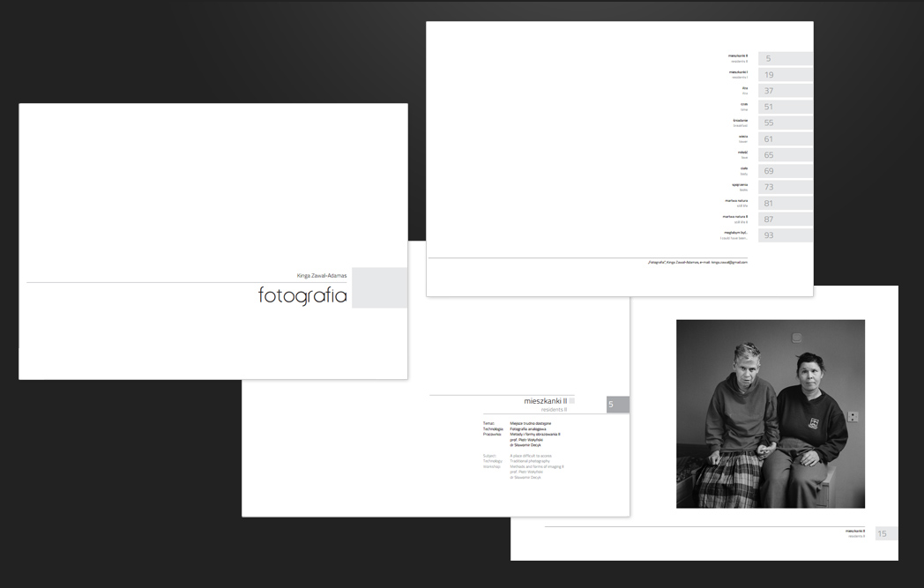Open contents entry numbered 65
The image size is (924, 588).
785,155
